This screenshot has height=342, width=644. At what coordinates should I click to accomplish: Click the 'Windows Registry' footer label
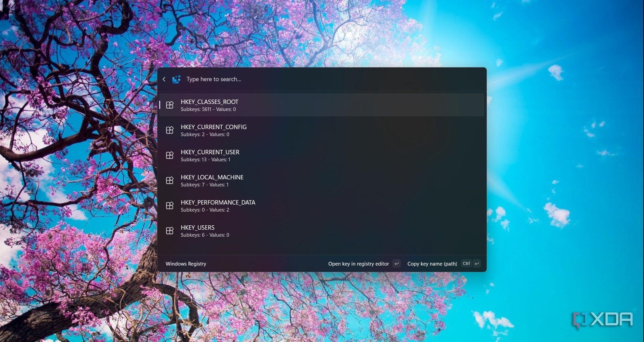[x=186, y=264]
